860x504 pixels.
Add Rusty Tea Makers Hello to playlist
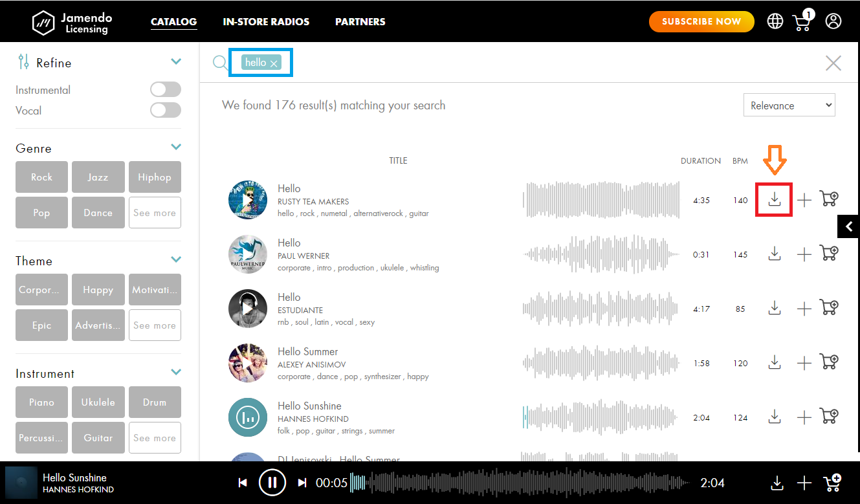804,200
